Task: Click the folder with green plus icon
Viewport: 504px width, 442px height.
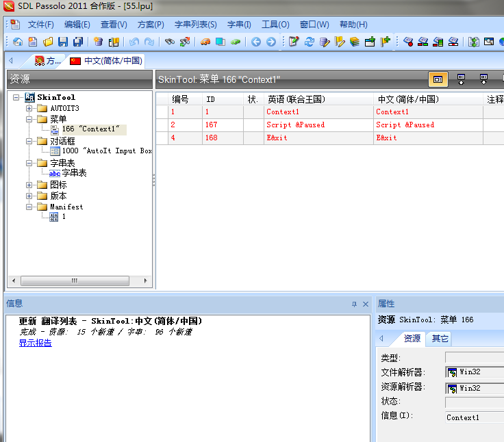Action: pos(370,42)
